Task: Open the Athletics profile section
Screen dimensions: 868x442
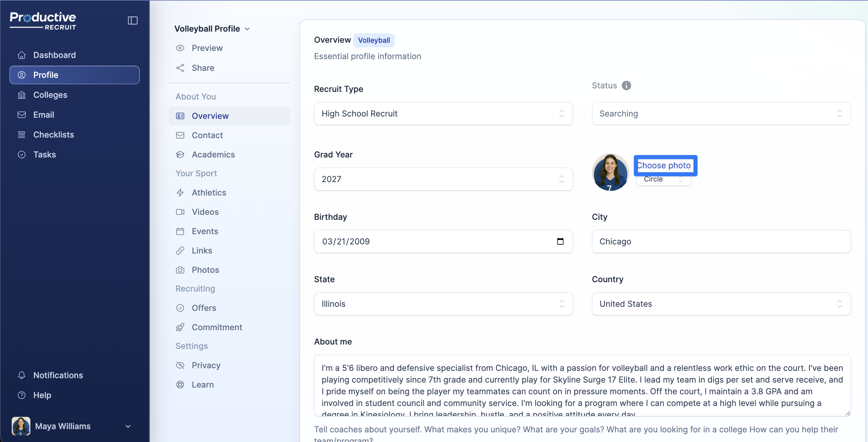Action: pyautogui.click(x=209, y=193)
